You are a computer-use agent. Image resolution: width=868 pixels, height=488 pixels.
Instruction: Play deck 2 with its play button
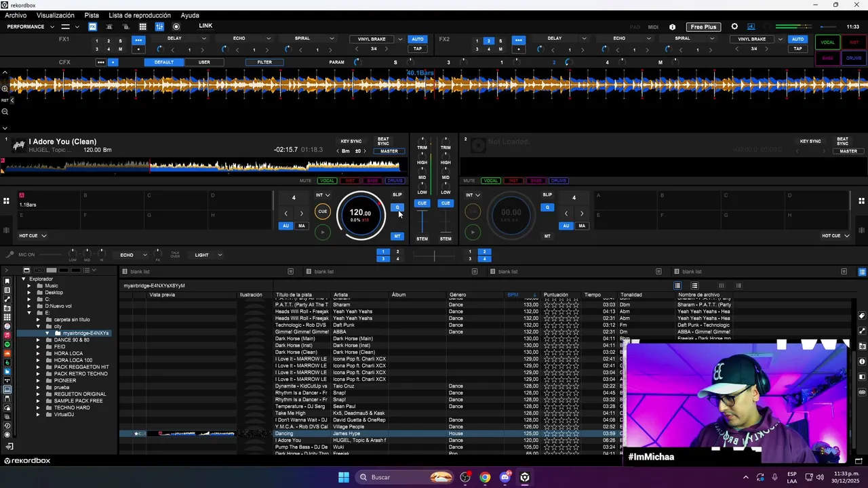[473, 232]
